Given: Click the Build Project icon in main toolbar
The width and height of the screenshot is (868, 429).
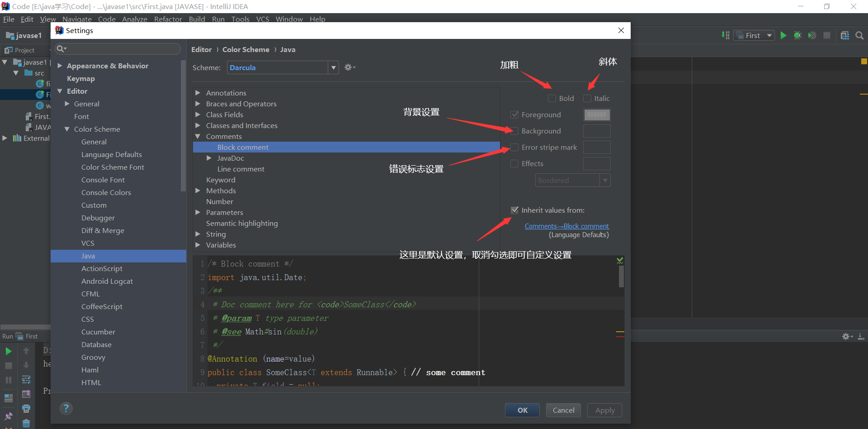Looking at the screenshot, I should pos(726,35).
